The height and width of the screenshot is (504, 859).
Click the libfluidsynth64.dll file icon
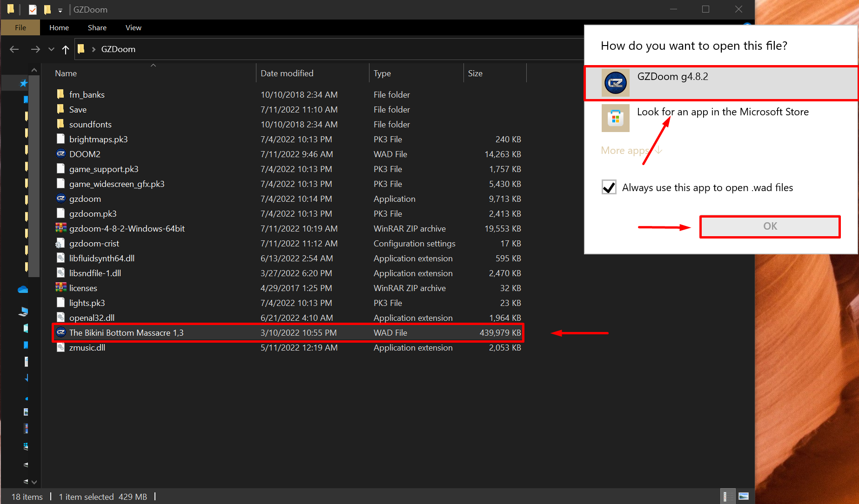60,258
